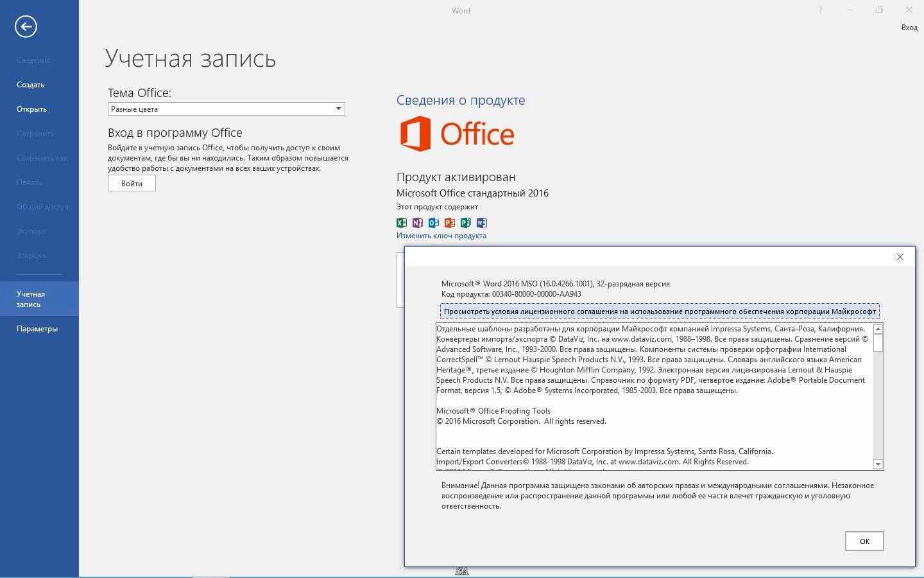
Task: Select Учетная запись in the sidebar
Action: click(x=39, y=299)
